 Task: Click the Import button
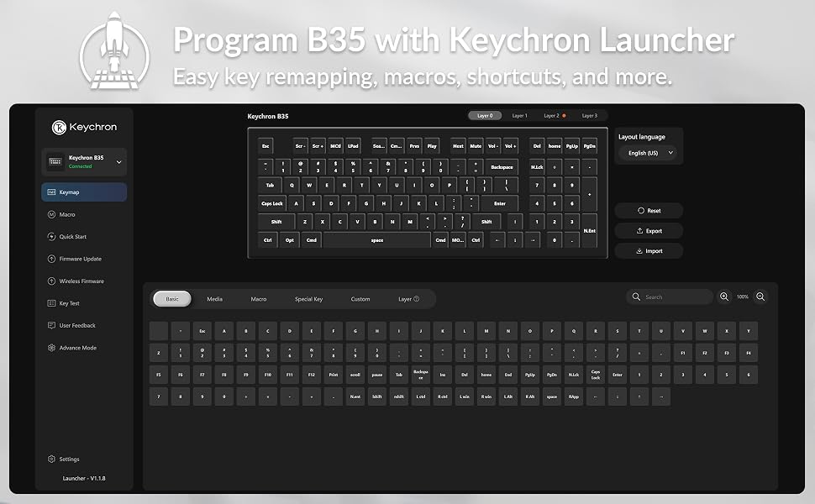[x=649, y=251]
